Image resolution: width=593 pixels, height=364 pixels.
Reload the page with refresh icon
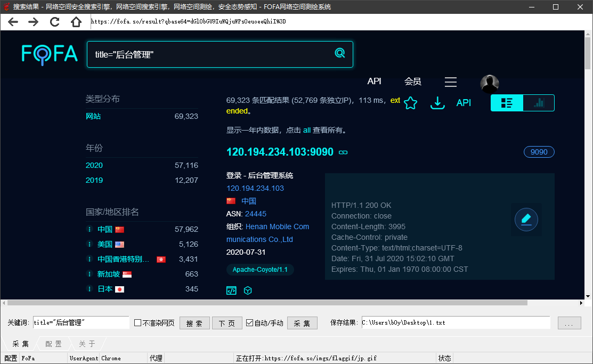[55, 22]
